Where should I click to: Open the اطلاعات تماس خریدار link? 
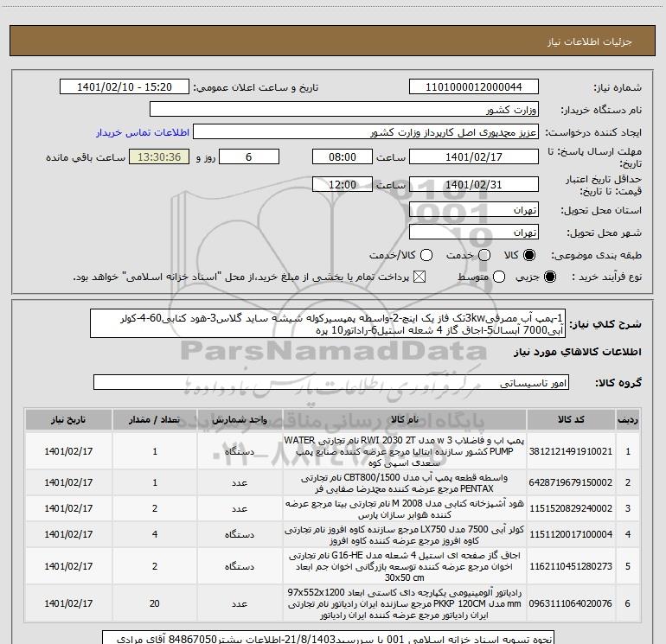[x=143, y=132]
